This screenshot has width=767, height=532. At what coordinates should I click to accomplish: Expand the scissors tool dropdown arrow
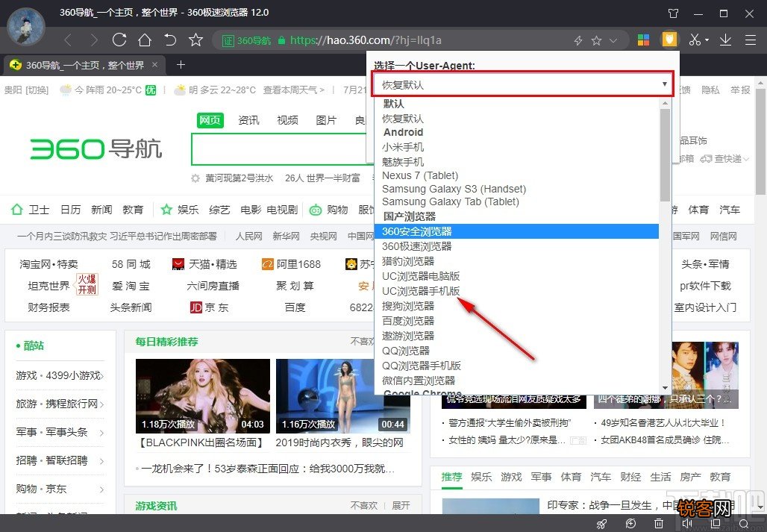pyautogui.click(x=707, y=40)
